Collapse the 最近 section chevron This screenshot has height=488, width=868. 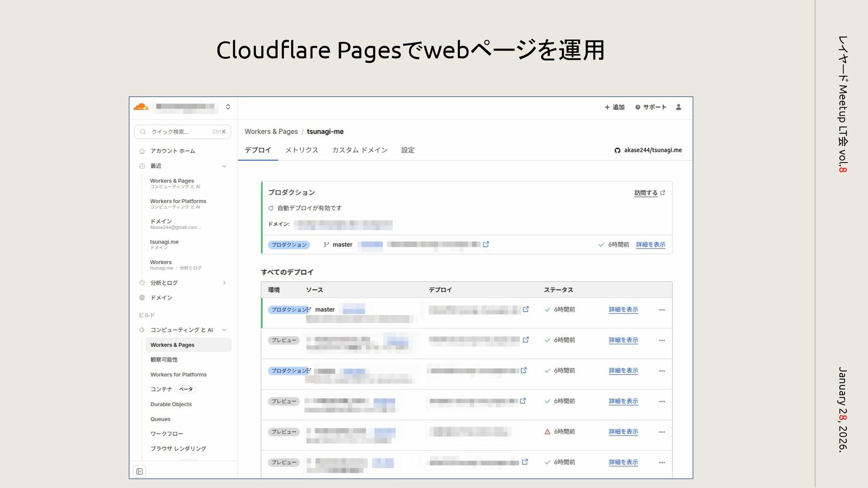[224, 166]
